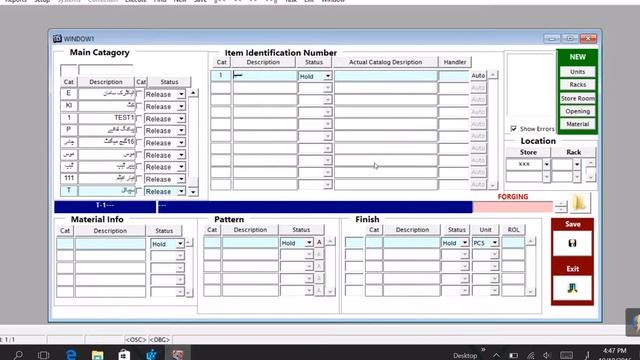Click the <OSC> status bar entry
This screenshot has height=360, width=640.
[x=136, y=340]
